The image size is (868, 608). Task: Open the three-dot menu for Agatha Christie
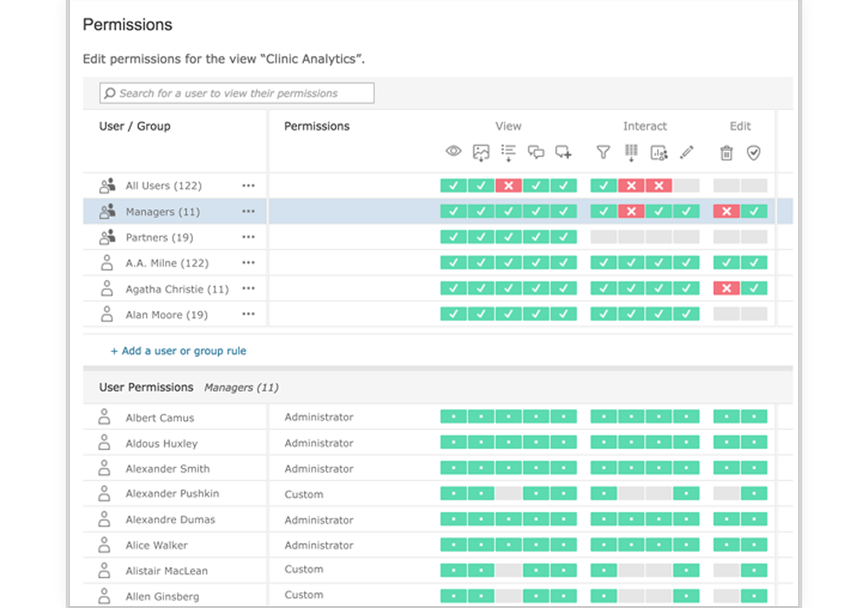point(248,289)
